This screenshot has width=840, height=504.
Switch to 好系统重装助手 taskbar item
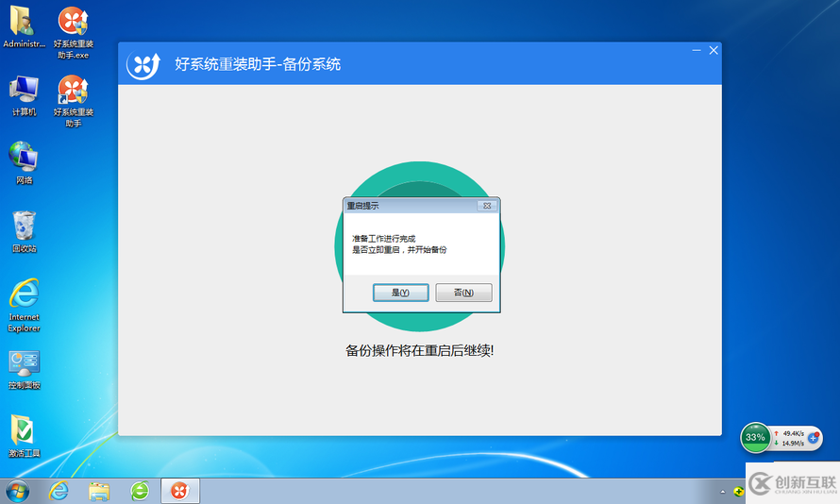coord(180,491)
